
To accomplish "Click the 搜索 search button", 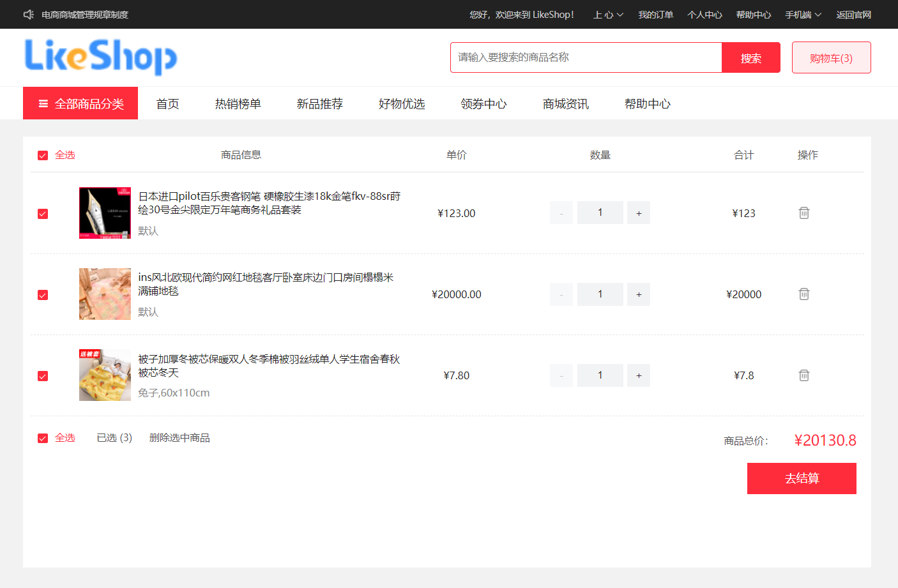I will [x=751, y=57].
